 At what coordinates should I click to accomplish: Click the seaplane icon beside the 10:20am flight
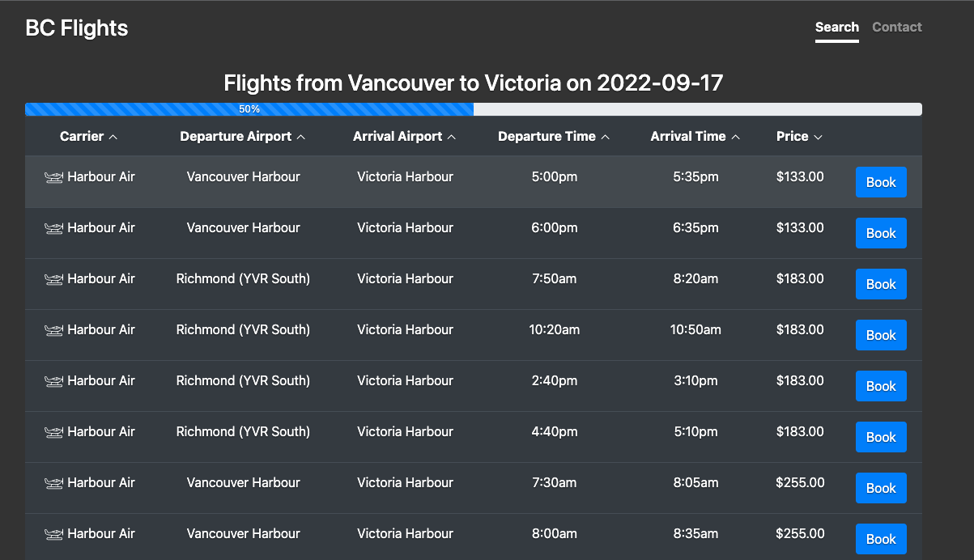pos(53,329)
